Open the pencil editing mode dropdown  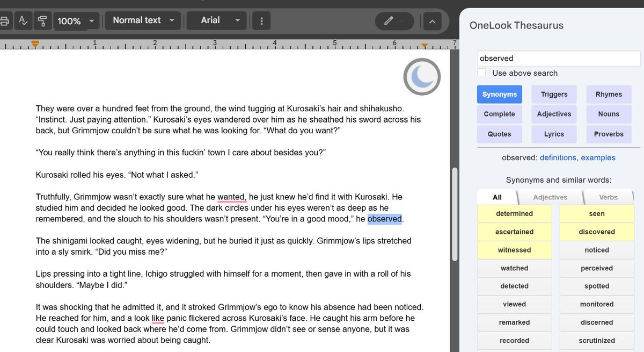(394, 21)
